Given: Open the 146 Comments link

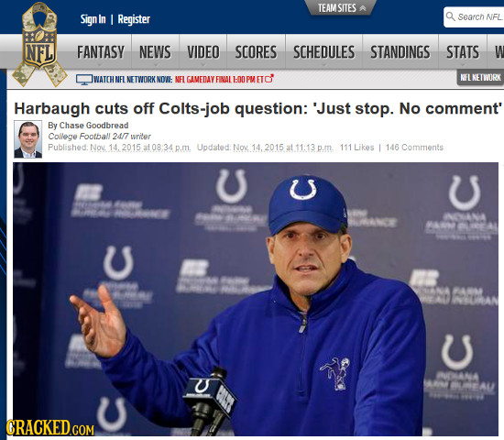Looking at the screenshot, I should coord(414,148).
